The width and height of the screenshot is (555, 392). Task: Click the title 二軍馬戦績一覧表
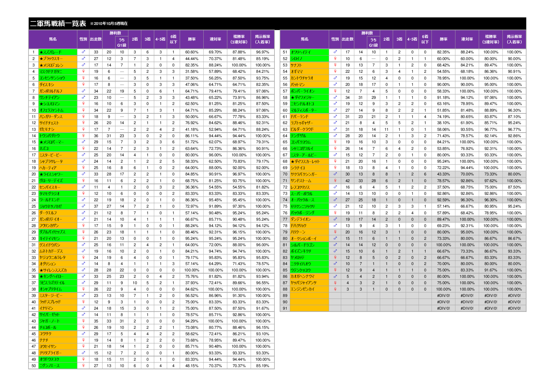(58, 23)
